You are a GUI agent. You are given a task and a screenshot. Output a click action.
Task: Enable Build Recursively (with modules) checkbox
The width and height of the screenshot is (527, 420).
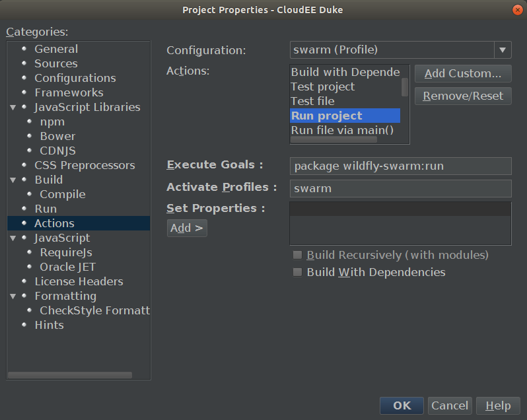point(298,255)
